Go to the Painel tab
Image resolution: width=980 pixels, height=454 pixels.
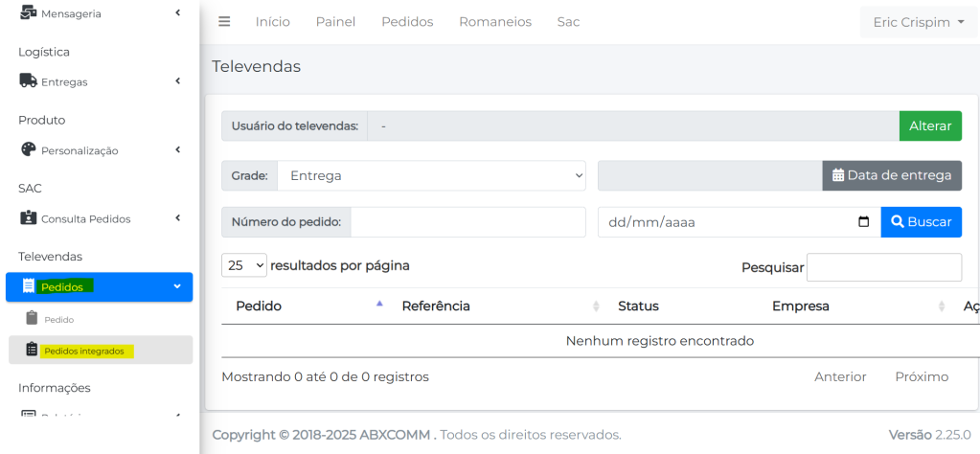click(x=335, y=21)
